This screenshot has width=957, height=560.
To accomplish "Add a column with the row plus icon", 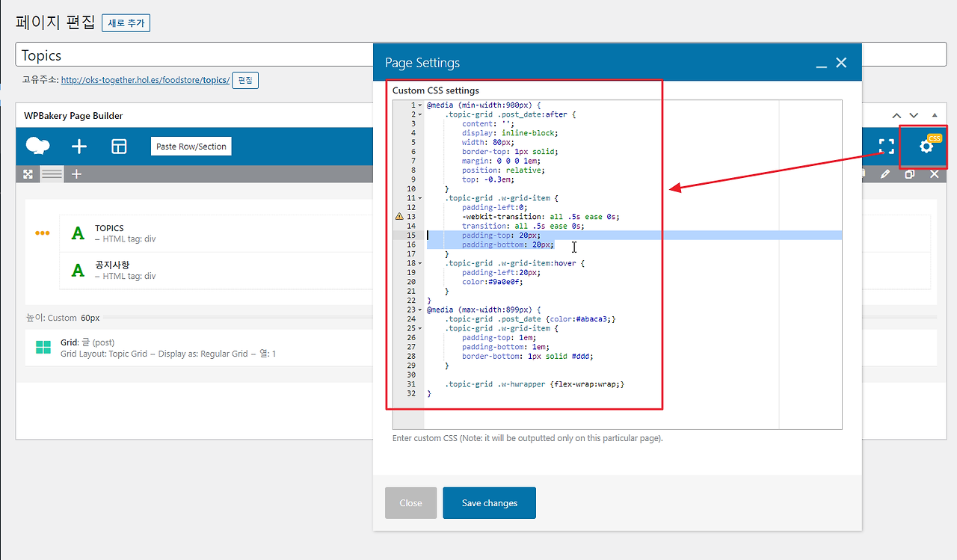I will (76, 174).
